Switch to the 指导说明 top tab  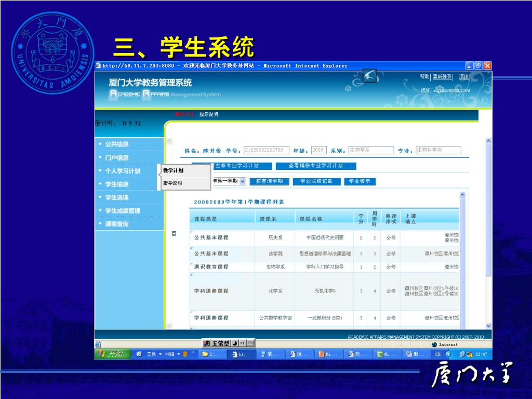[x=209, y=114]
